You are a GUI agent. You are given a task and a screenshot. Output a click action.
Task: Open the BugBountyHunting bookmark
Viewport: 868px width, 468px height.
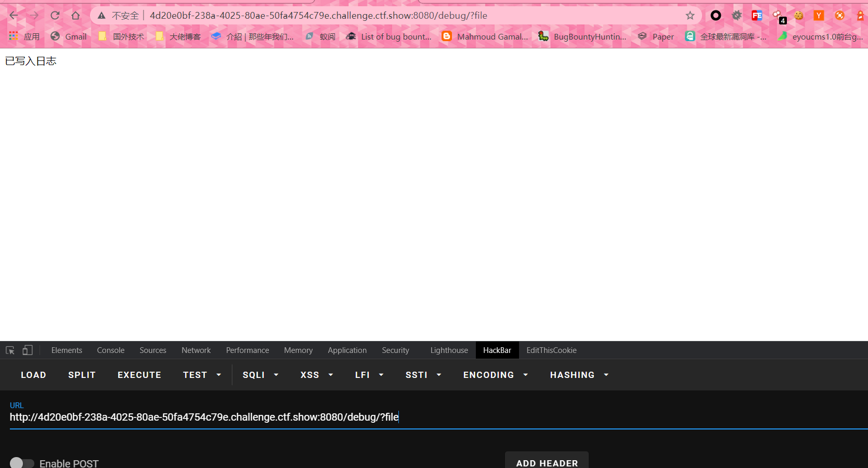pos(582,36)
